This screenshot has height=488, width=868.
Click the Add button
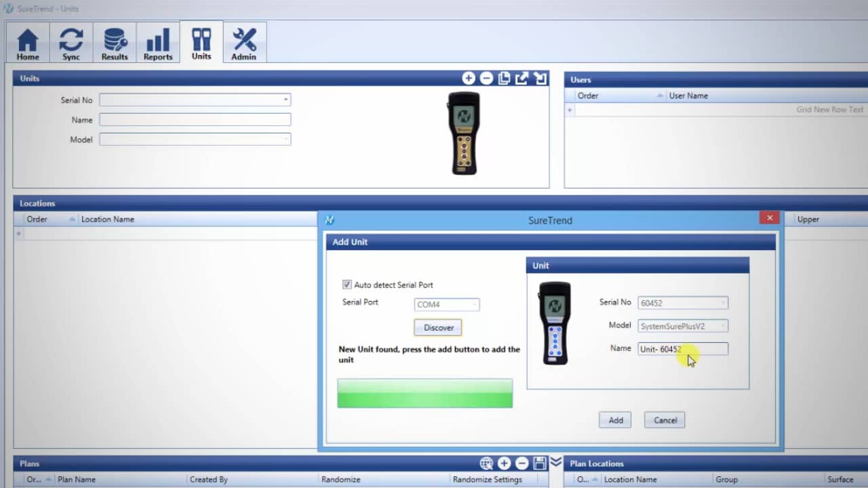click(615, 420)
